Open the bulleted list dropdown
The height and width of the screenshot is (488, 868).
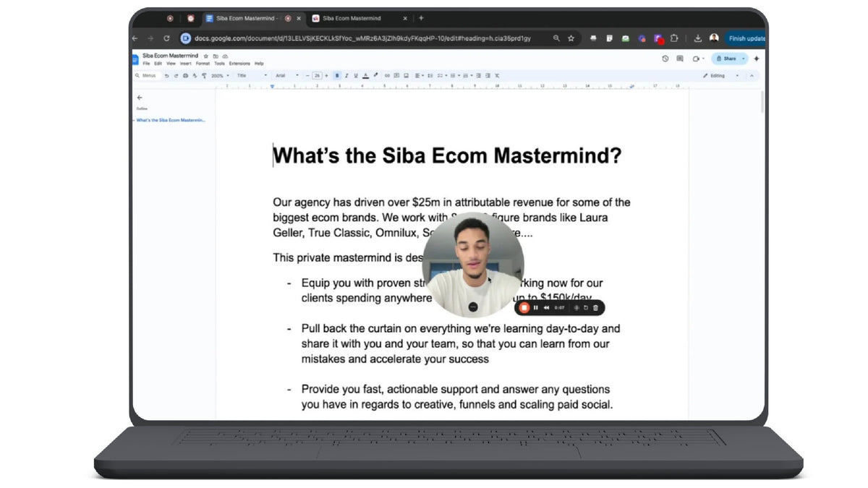455,75
